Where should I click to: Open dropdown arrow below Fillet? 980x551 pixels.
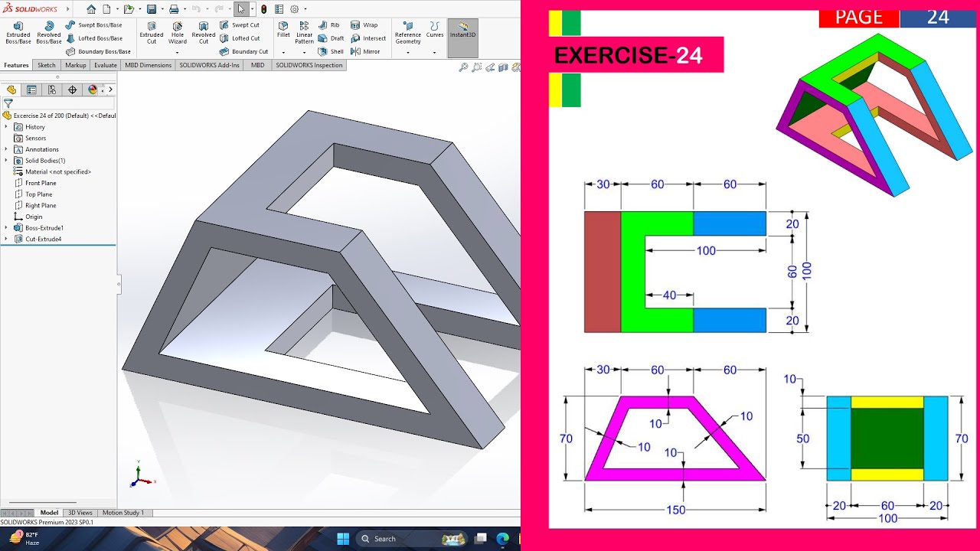point(283,53)
